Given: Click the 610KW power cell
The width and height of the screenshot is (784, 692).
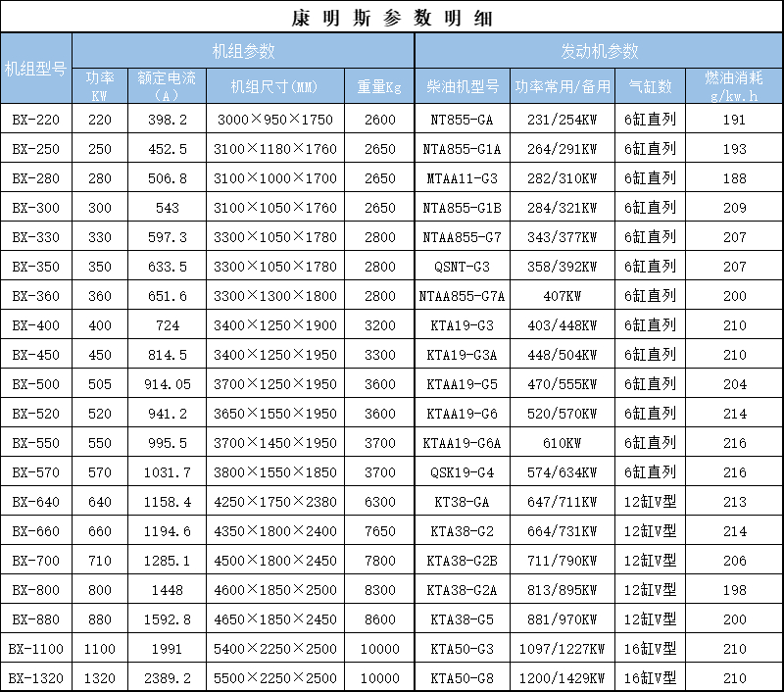Looking at the screenshot, I should pyautogui.click(x=563, y=443).
